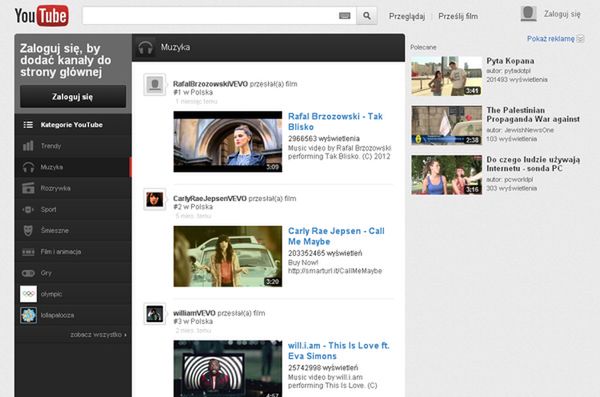
Task: Play the Palestinian Propaganda War thumbnail
Action: pyautogui.click(x=447, y=125)
